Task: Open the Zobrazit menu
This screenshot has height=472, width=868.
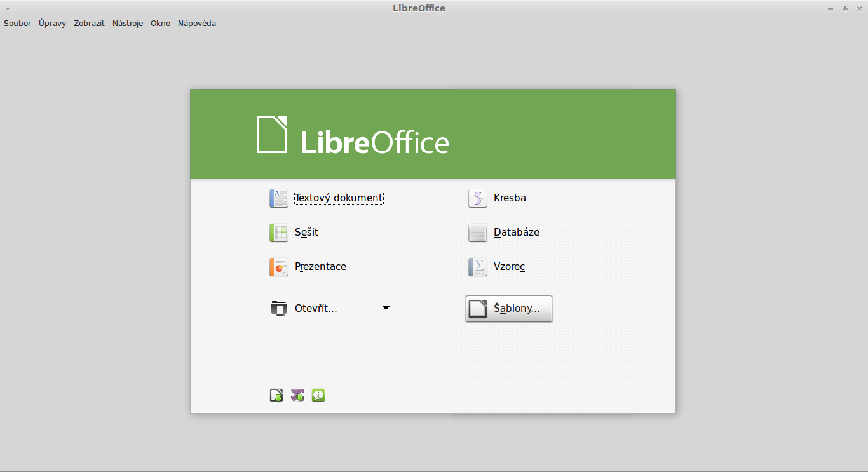Action: click(x=89, y=24)
